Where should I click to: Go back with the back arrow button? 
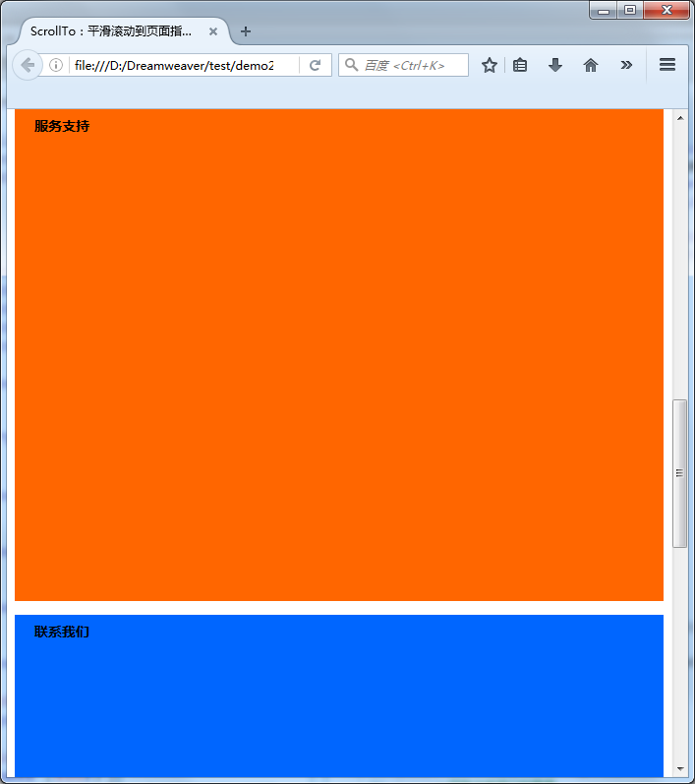(27, 65)
